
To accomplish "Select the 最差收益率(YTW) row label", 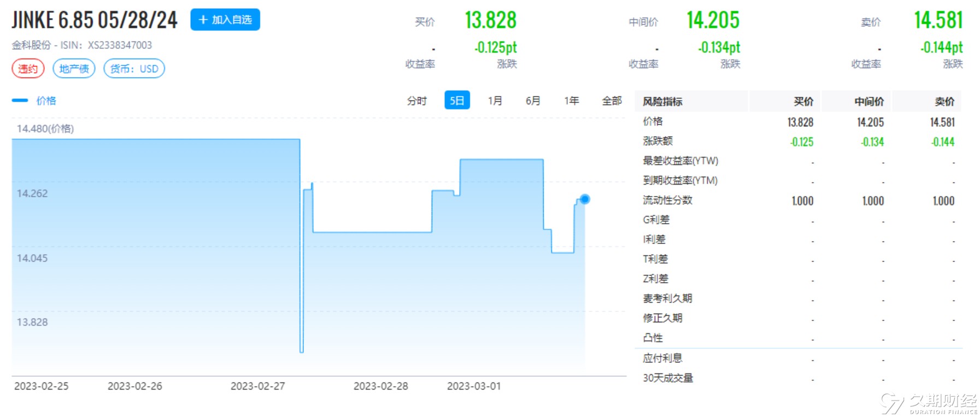I will pos(680,161).
